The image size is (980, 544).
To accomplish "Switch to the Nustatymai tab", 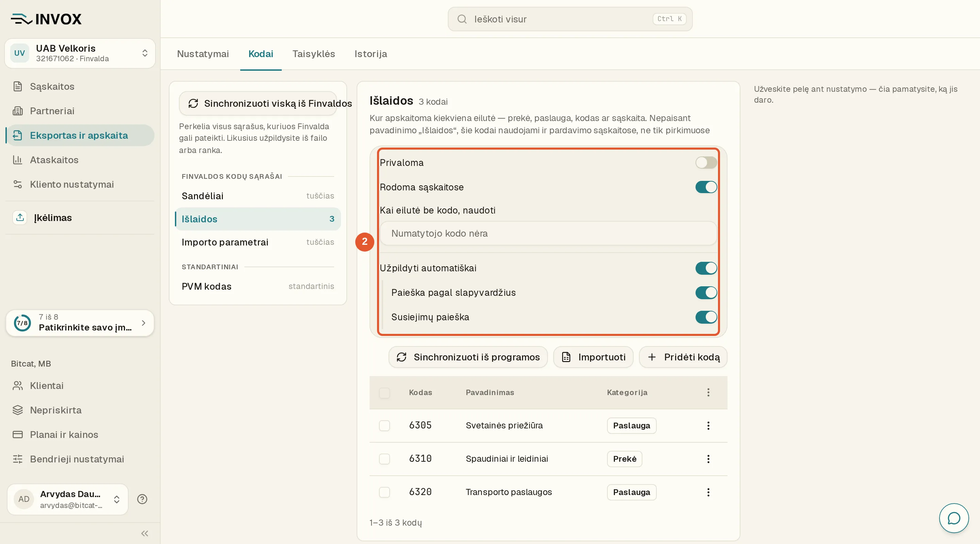I will [203, 54].
